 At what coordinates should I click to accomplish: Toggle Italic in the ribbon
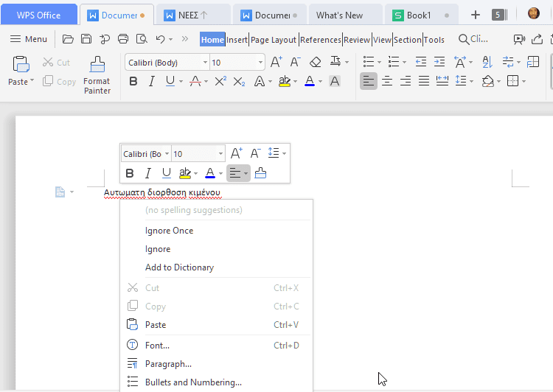[152, 82]
